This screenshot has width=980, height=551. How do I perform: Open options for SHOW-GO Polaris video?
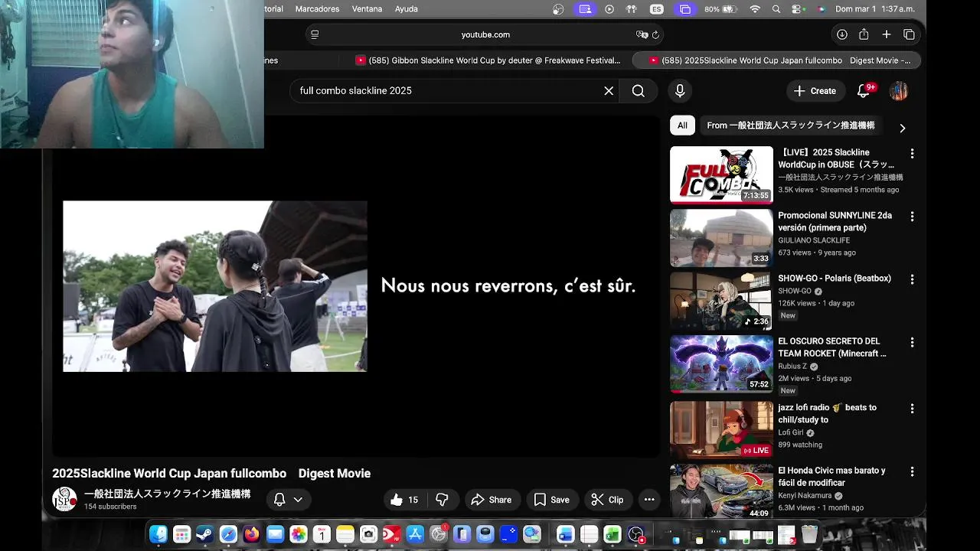tap(912, 279)
